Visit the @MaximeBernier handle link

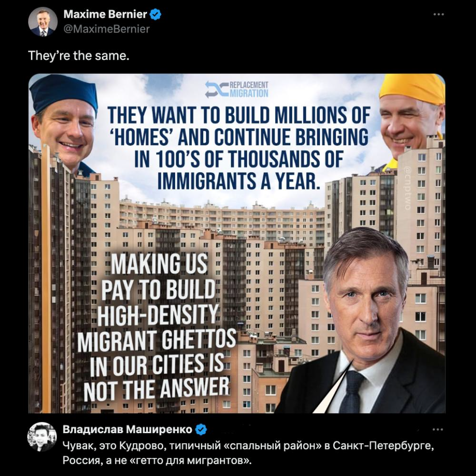[107, 29]
